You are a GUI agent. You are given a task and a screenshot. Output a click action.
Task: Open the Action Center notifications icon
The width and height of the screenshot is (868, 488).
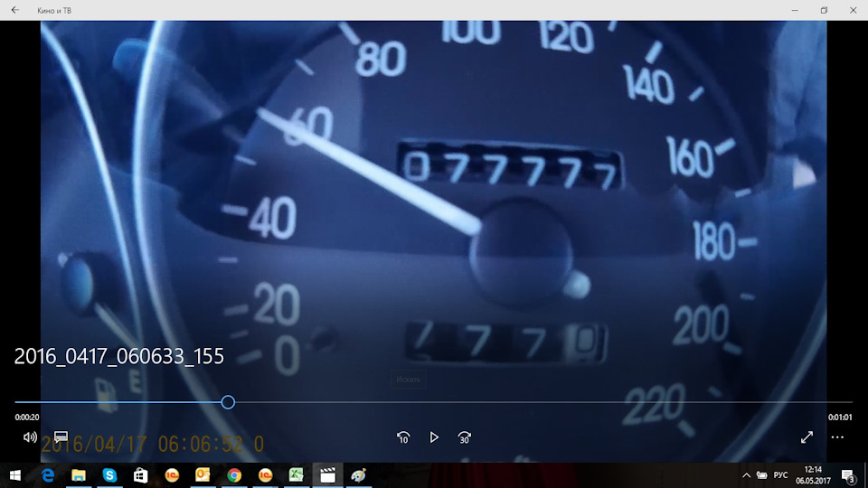(848, 475)
